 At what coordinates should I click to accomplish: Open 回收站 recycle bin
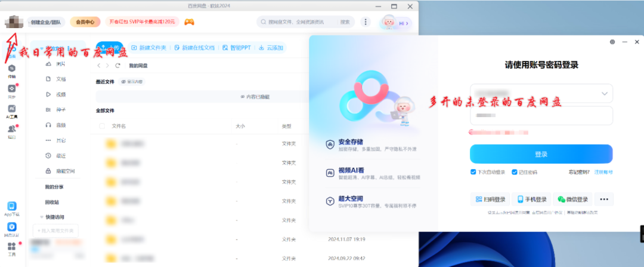point(52,202)
